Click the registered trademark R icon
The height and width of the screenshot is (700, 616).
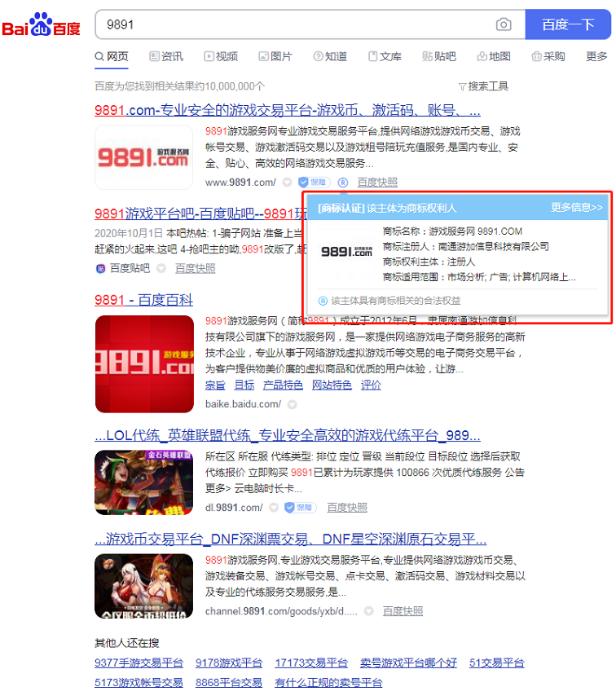click(x=343, y=183)
